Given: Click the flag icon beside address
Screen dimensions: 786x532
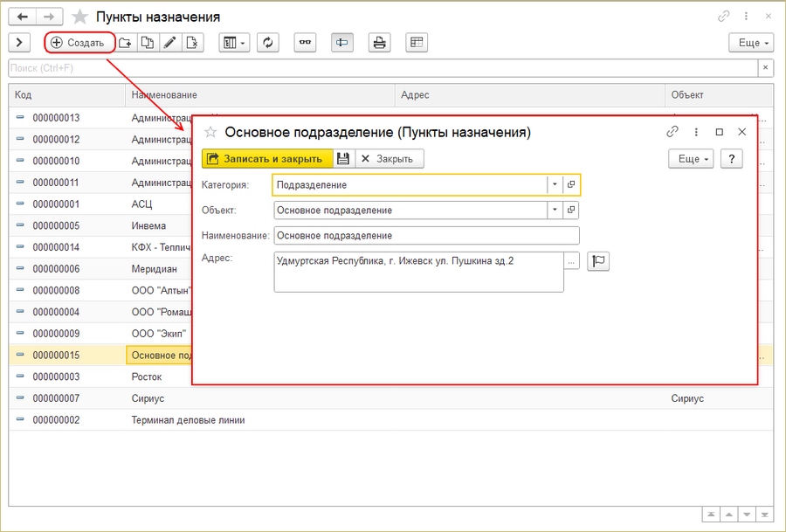Looking at the screenshot, I should pos(598,261).
